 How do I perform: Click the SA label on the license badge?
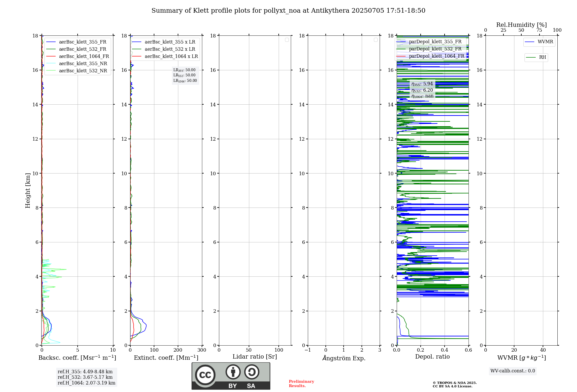point(251,386)
